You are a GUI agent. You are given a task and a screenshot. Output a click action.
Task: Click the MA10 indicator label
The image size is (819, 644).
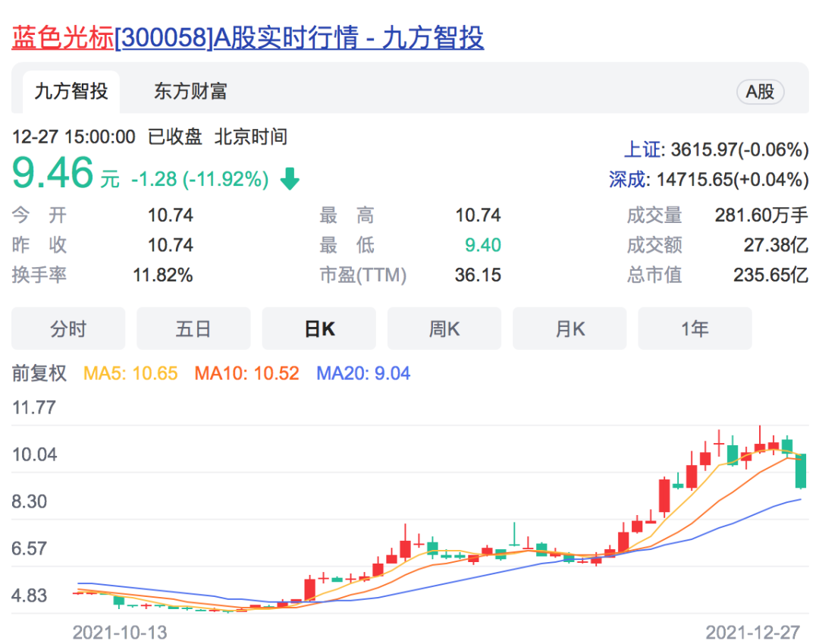pyautogui.click(x=246, y=373)
